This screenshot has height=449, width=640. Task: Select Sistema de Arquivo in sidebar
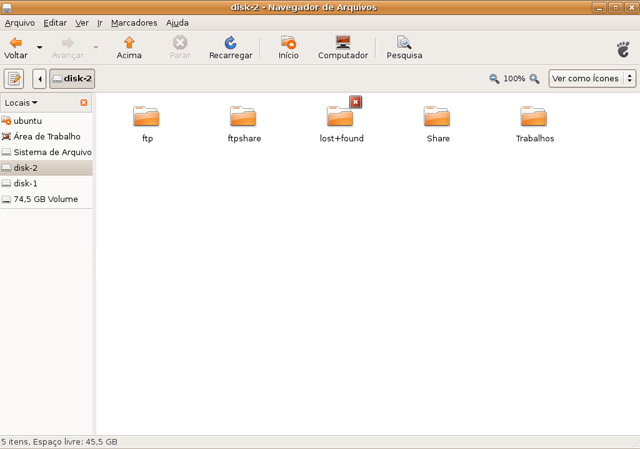(x=46, y=152)
